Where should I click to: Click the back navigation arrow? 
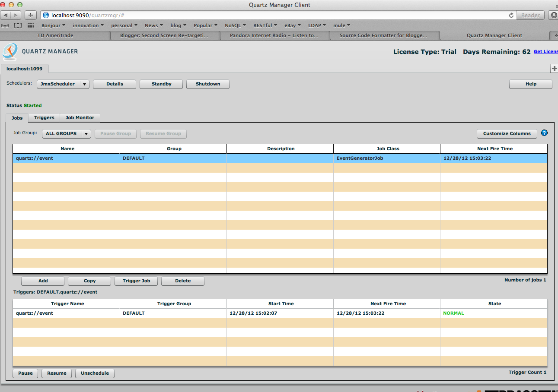click(5, 15)
